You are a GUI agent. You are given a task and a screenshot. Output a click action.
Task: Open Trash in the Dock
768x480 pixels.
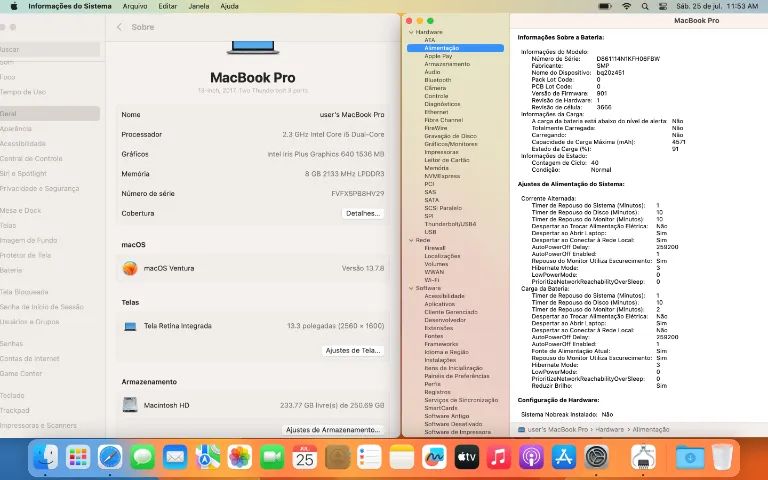(x=721, y=457)
